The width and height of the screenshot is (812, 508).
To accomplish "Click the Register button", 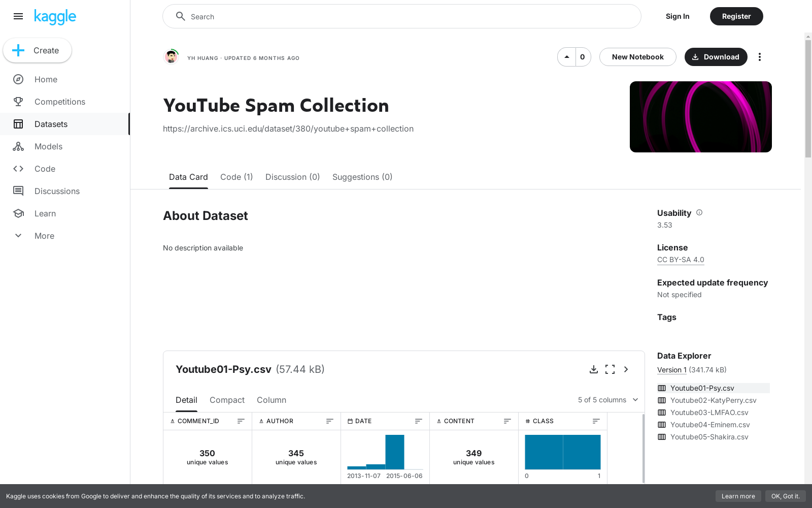I will (x=736, y=16).
